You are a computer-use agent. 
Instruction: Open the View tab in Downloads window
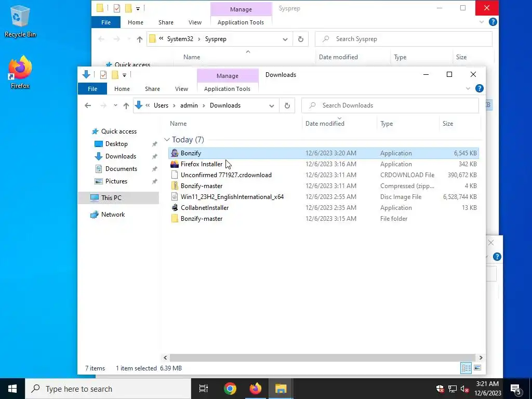click(181, 89)
